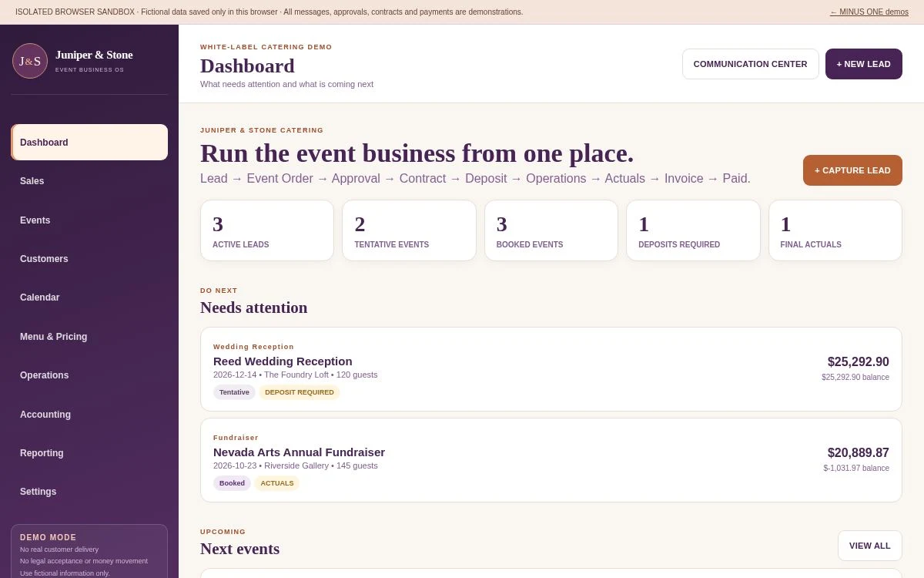Click View All next events
The width and height of the screenshot is (924, 578).
click(x=869, y=546)
